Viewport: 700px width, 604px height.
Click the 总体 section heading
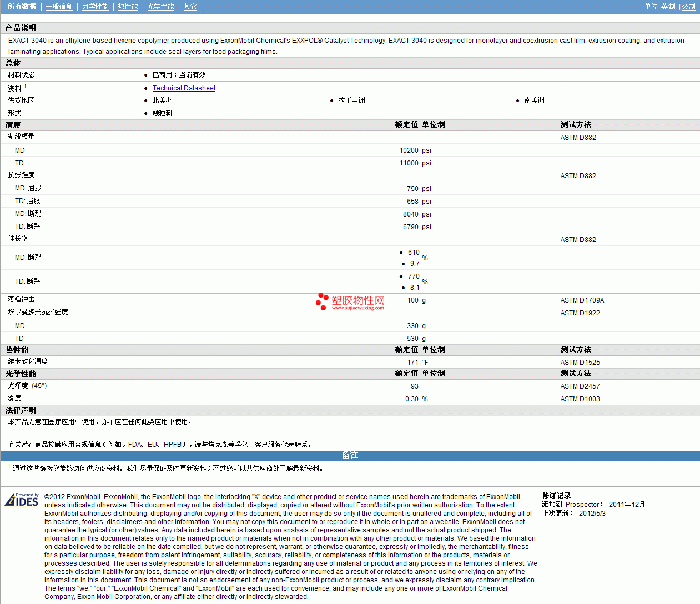point(13,63)
